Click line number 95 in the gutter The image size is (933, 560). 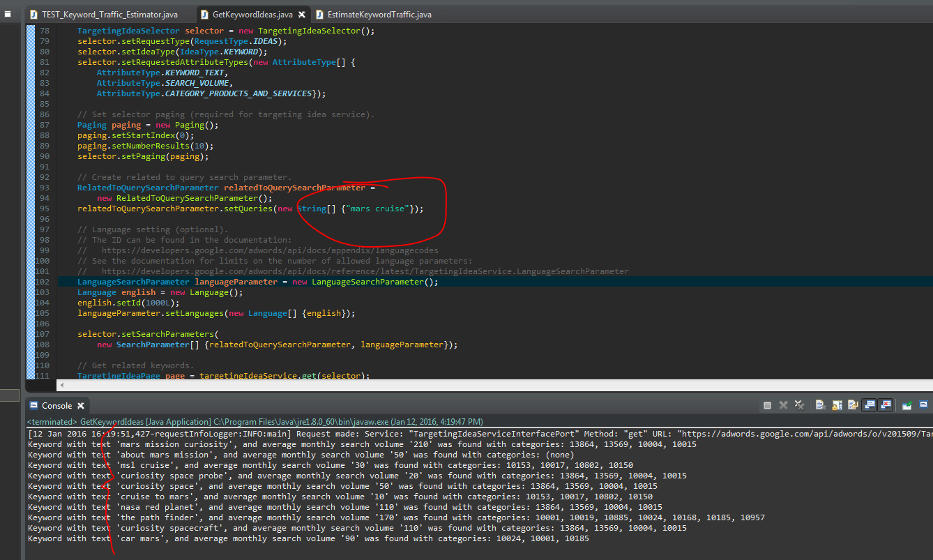pos(45,209)
